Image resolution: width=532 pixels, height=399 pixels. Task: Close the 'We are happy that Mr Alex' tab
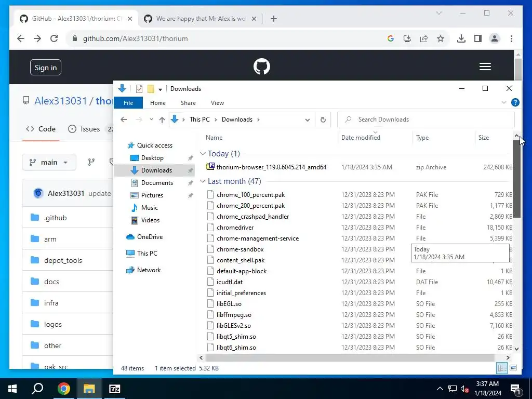(x=254, y=19)
